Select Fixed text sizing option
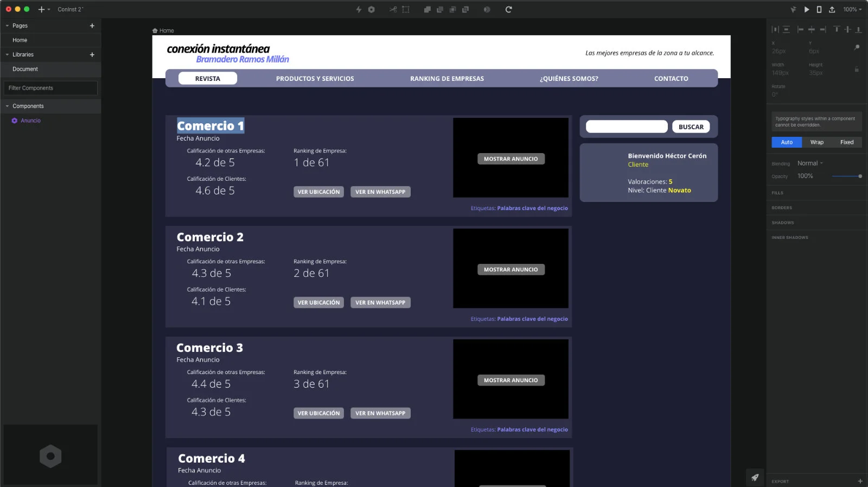The height and width of the screenshot is (487, 868). pos(846,142)
